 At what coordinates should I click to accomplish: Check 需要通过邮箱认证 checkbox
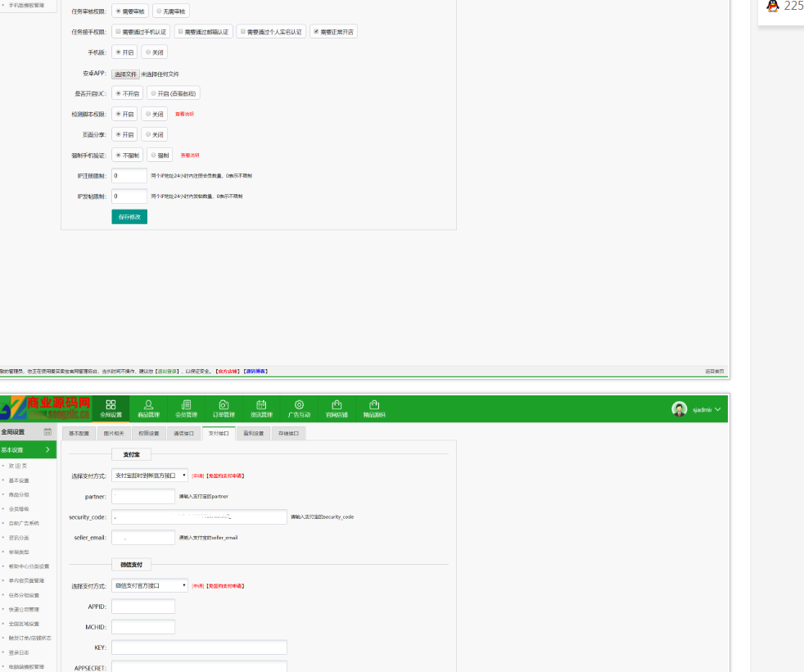pyautogui.click(x=180, y=32)
